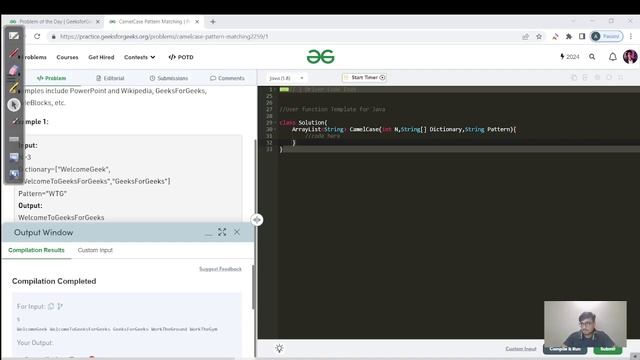
Task: Open the POTD link
Action: point(181,57)
